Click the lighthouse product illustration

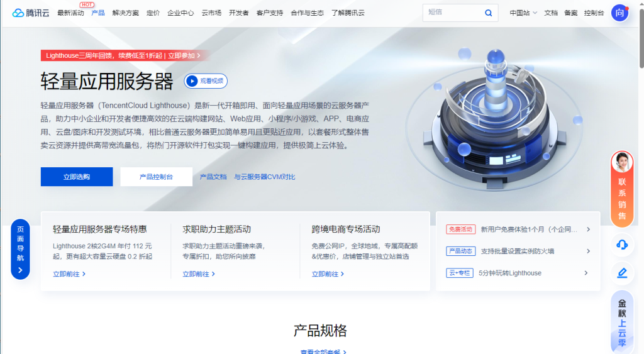point(495,119)
